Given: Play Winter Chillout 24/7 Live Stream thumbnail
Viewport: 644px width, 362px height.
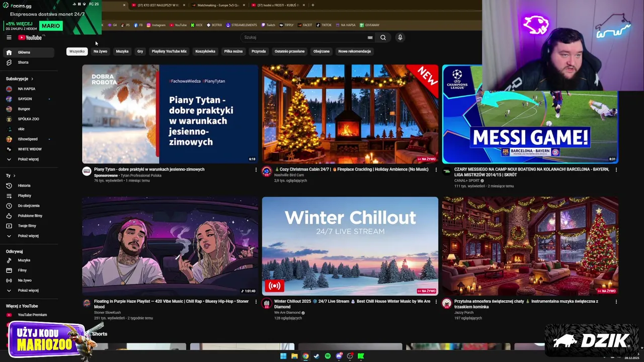Looking at the screenshot, I should tap(350, 246).
